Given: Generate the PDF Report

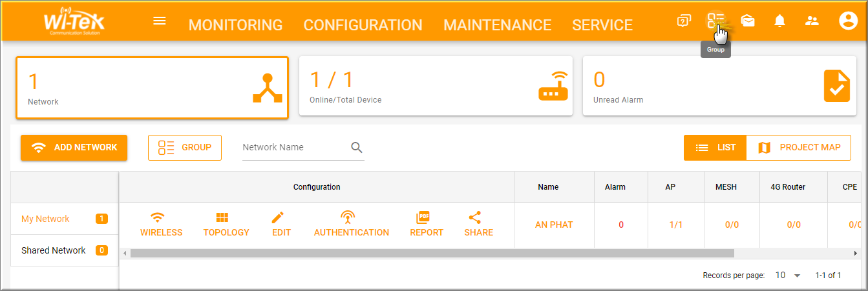Looking at the screenshot, I should pos(427,225).
